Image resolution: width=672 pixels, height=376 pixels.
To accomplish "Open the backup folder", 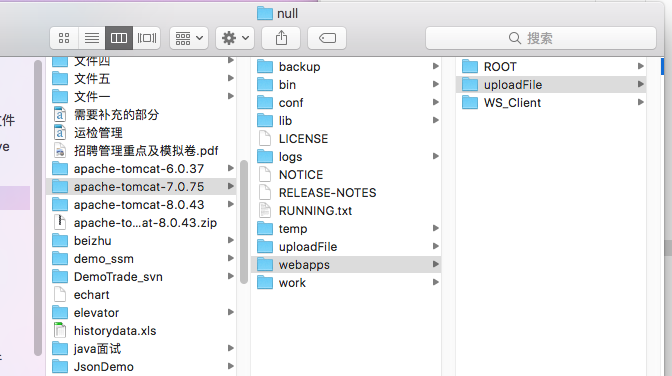I will [x=346, y=66].
